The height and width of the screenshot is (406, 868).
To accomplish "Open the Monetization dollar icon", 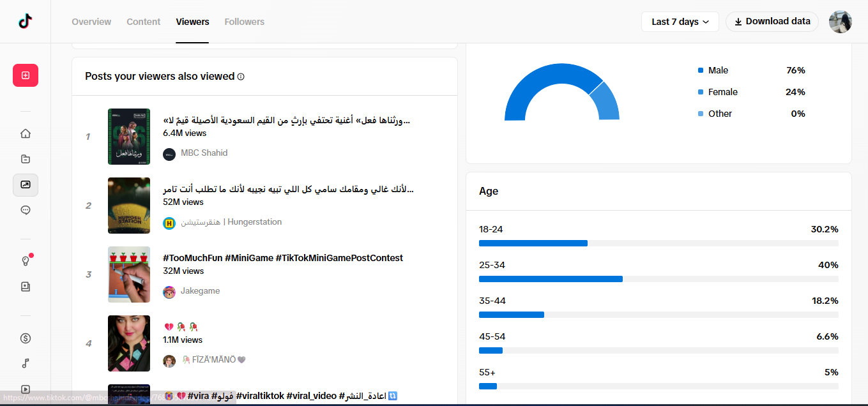I will [26, 338].
